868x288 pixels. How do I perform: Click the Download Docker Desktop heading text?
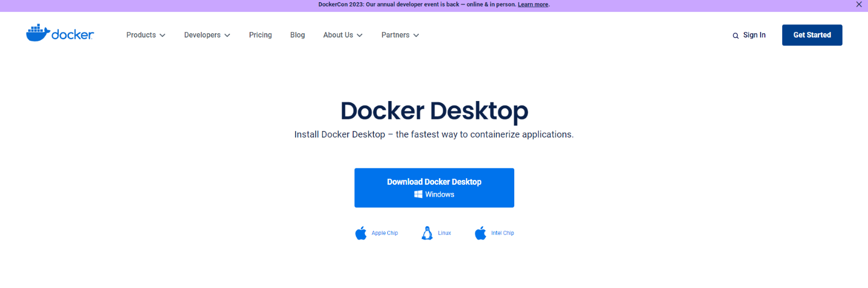click(x=434, y=182)
